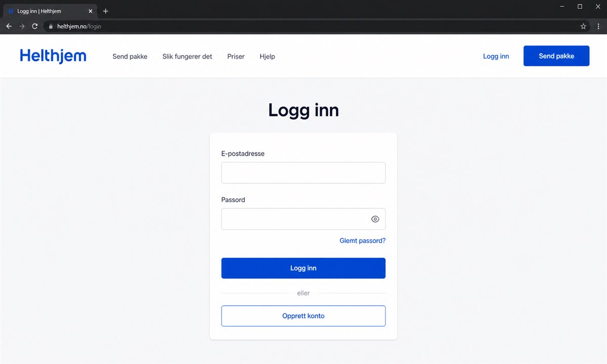Click the browser forward arrow
The height and width of the screenshot is (364, 607).
(22, 26)
